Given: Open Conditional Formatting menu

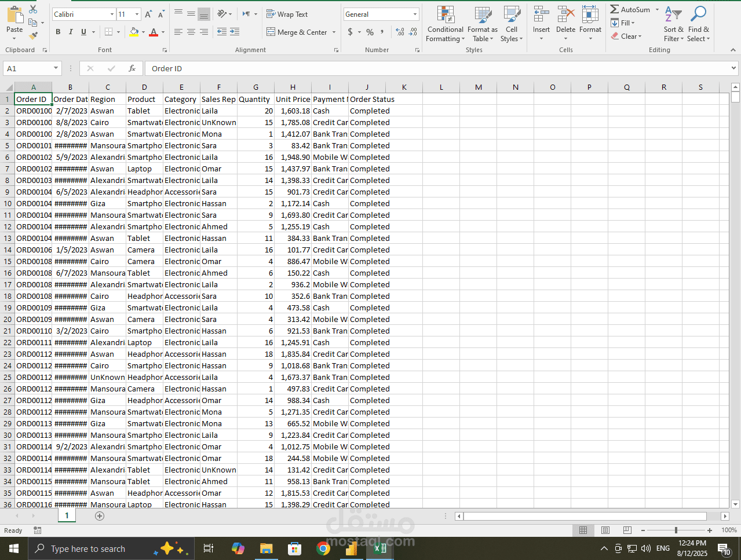Looking at the screenshot, I should coord(445,24).
